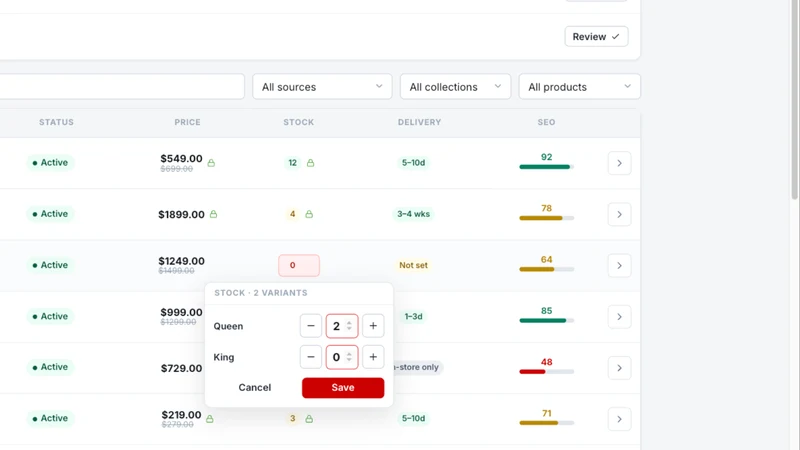Click the Active status in $549.00 row
800x450 pixels.
click(x=50, y=163)
